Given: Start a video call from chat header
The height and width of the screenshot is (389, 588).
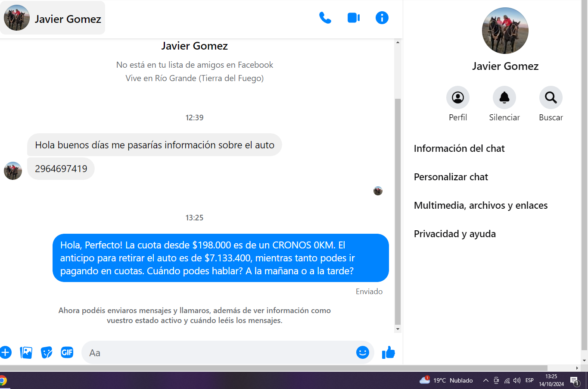Looking at the screenshot, I should (353, 18).
